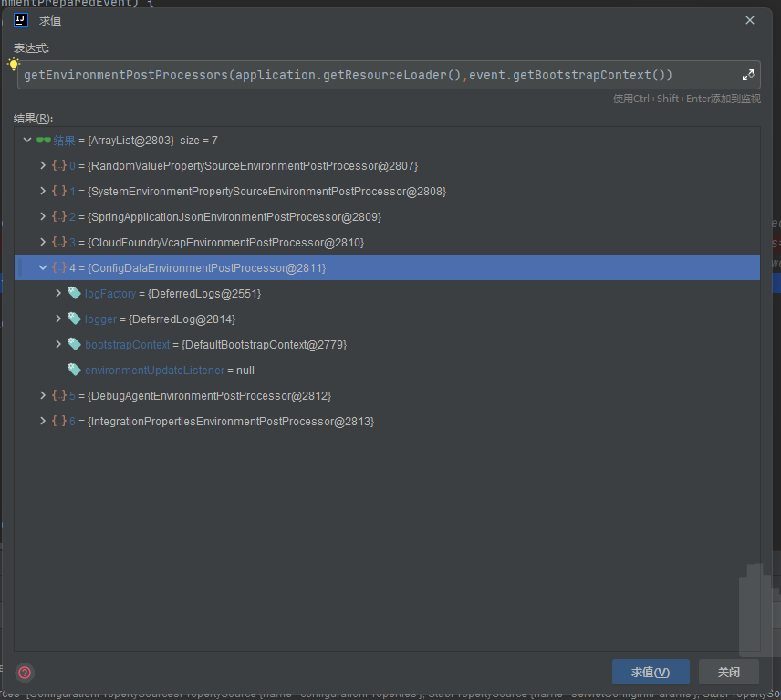Screen dimensions: 781x700
Task: Expand item 0 RandomValuePropertySourceEnvironmentPostProcessor
Action: [42, 165]
